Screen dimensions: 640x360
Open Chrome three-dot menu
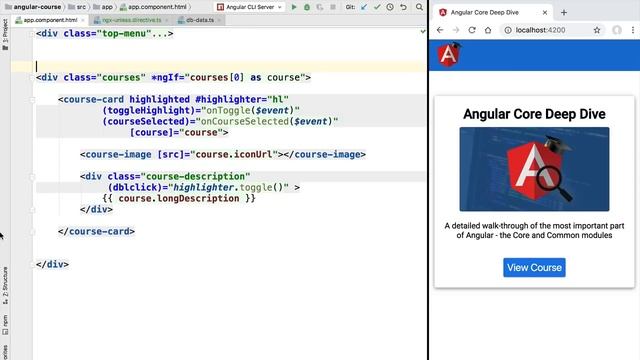pyautogui.click(x=633, y=30)
